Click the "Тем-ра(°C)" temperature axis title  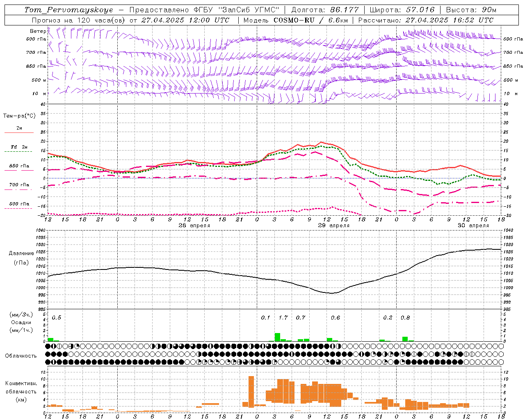[19, 116]
